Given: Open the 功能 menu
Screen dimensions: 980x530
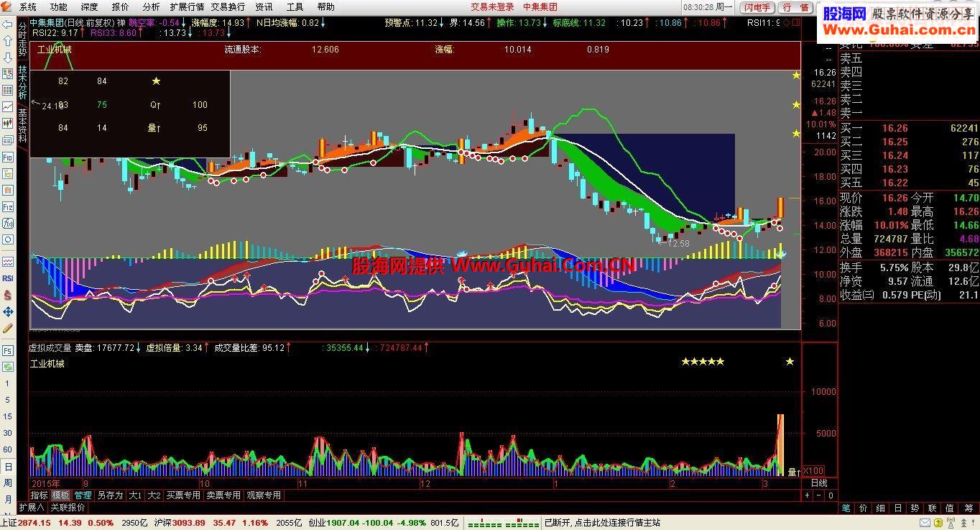Looking at the screenshot, I should point(58,7).
